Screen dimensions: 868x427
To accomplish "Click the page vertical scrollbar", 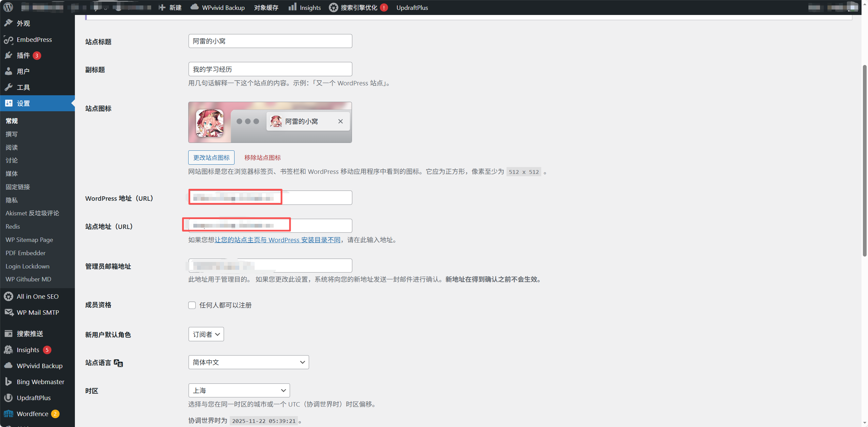I will coord(865,160).
